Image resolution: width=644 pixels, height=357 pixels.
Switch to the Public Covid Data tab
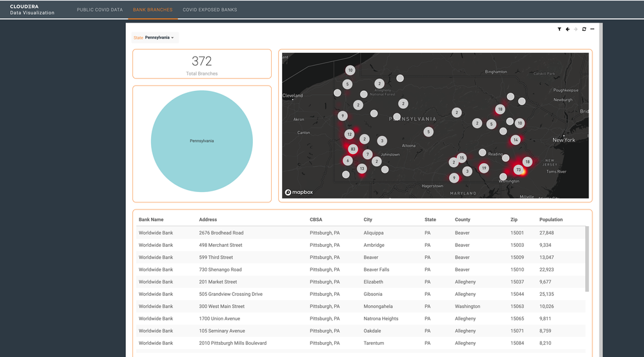[100, 10]
